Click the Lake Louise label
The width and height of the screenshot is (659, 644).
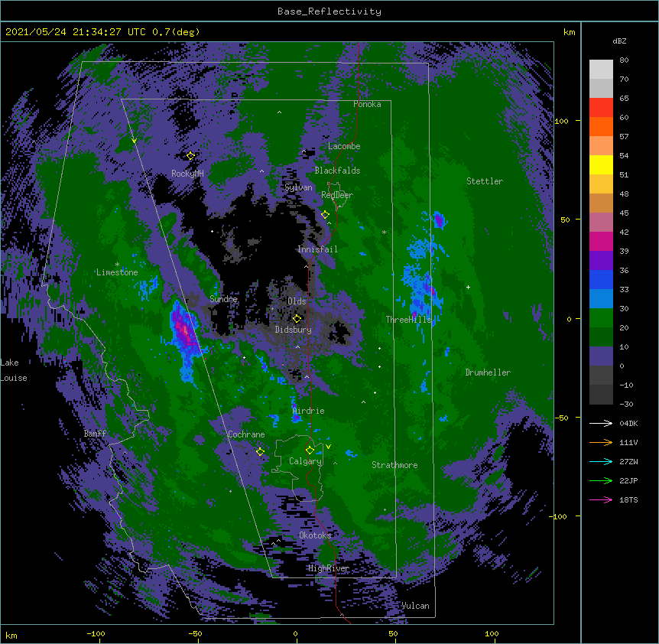(14, 370)
